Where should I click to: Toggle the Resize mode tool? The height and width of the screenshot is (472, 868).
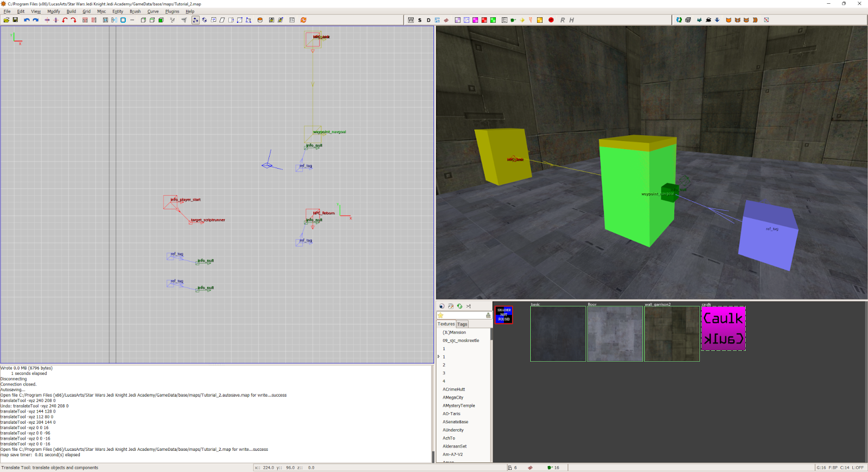tap(231, 20)
